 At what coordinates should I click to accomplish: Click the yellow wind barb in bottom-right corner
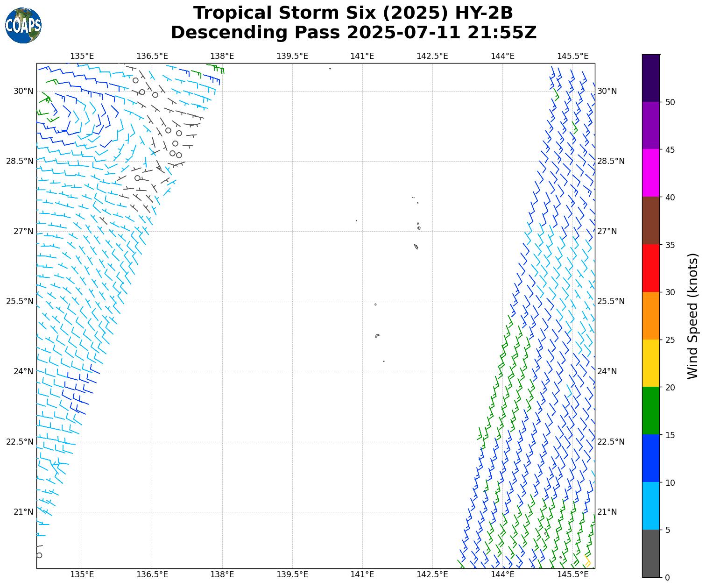click(587, 561)
